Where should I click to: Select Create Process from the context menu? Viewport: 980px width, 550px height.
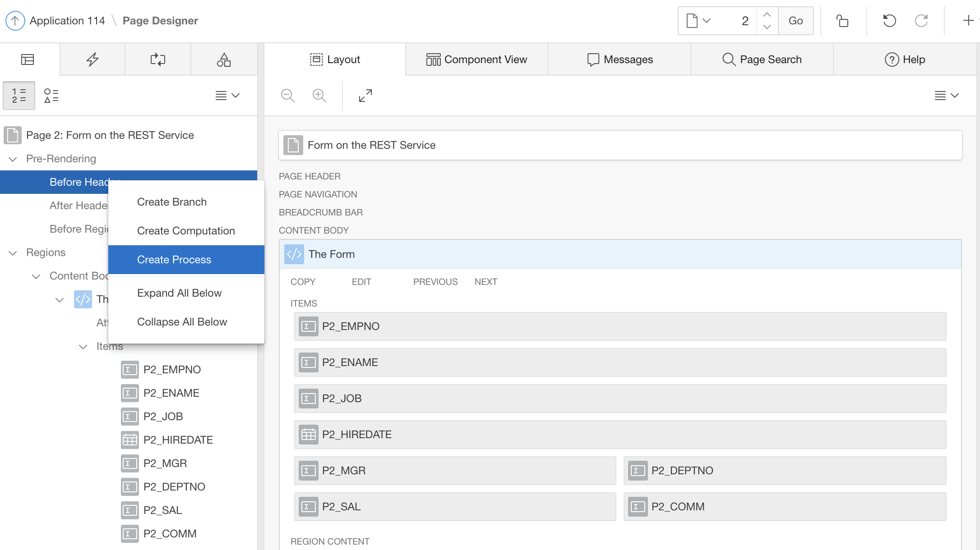174,260
